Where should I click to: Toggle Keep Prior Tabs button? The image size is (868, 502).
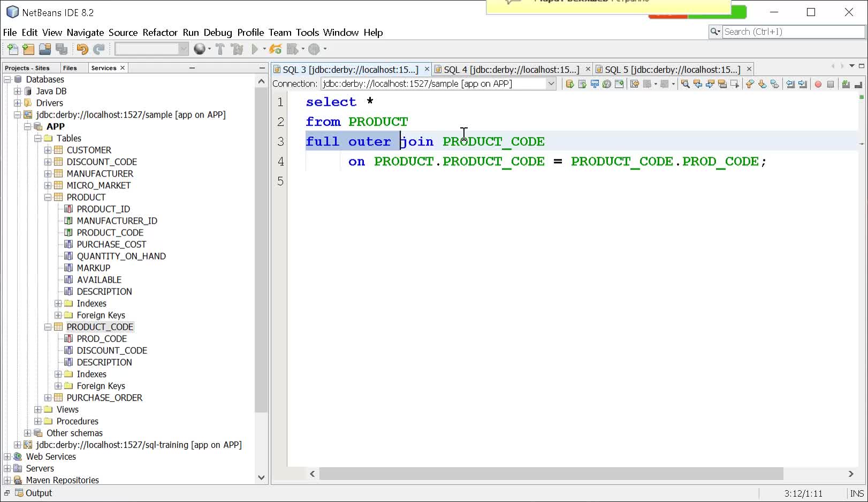click(x=619, y=84)
